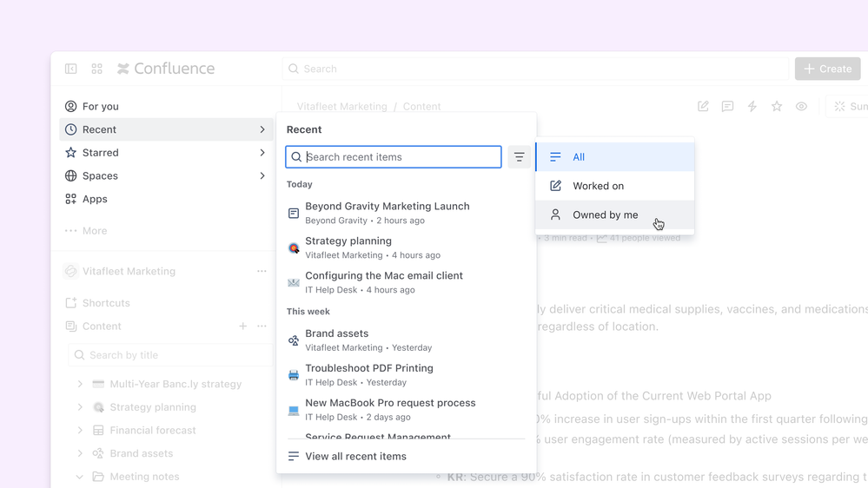Image resolution: width=868 pixels, height=488 pixels.
Task: Expand Strategy planning tree item
Action: point(80,407)
